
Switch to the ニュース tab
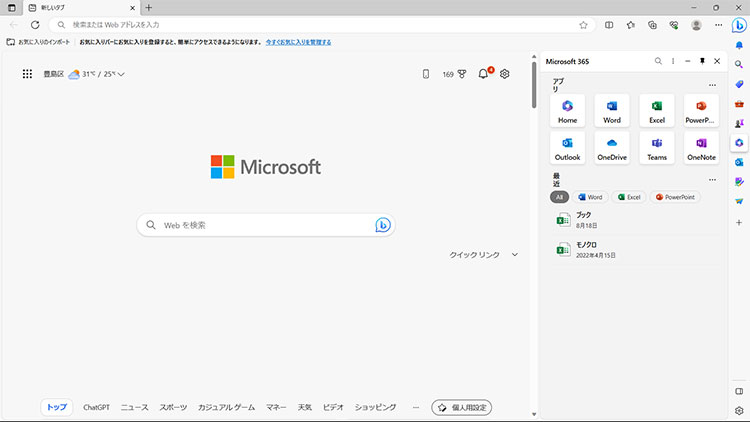(134, 408)
